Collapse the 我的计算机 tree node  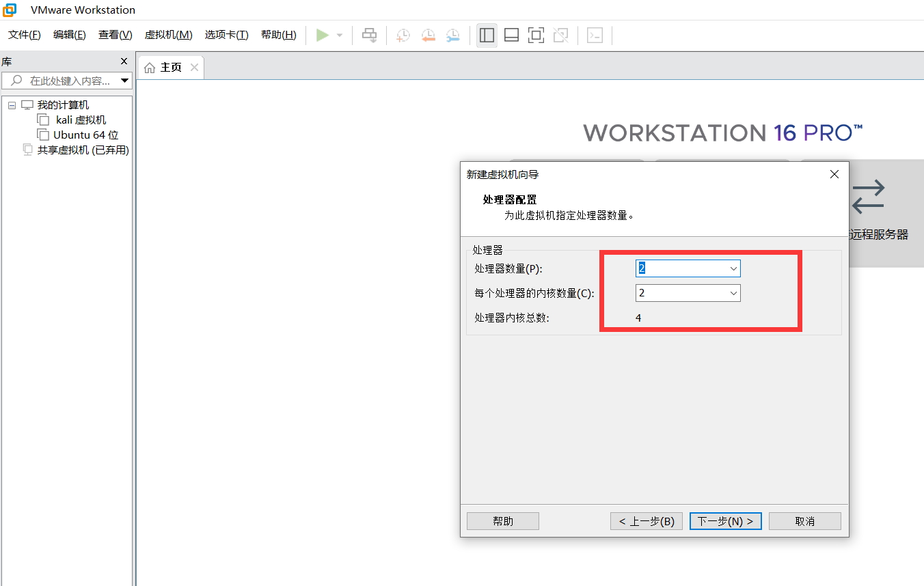[12, 105]
